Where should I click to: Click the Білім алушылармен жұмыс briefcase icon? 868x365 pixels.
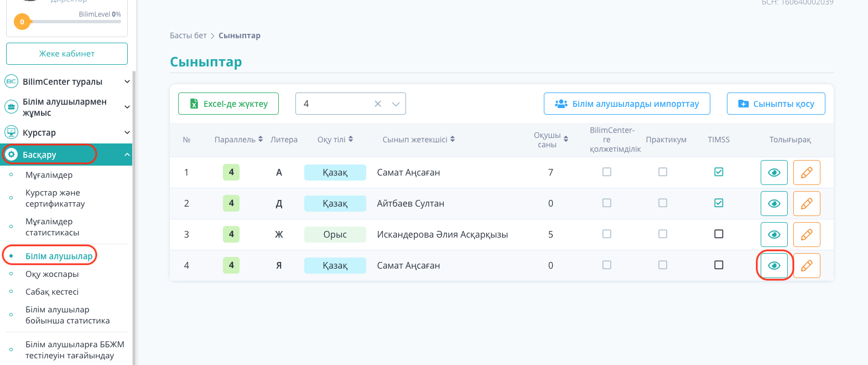click(11, 106)
